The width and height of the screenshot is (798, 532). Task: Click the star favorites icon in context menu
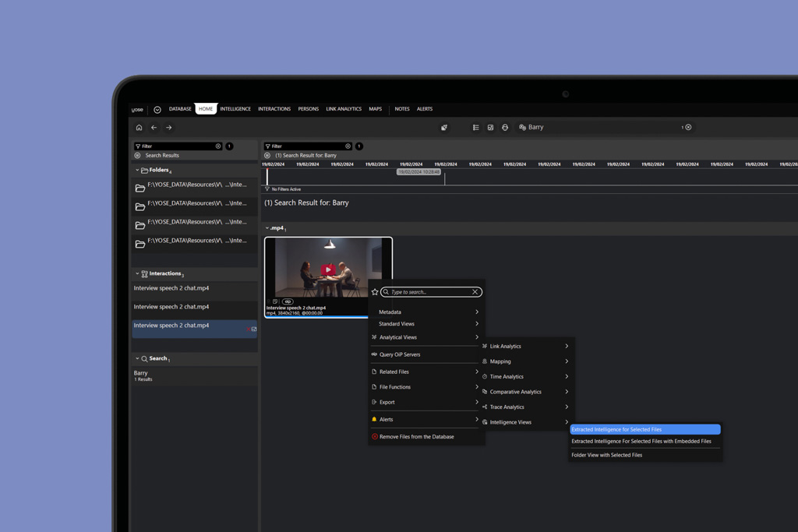pos(375,292)
